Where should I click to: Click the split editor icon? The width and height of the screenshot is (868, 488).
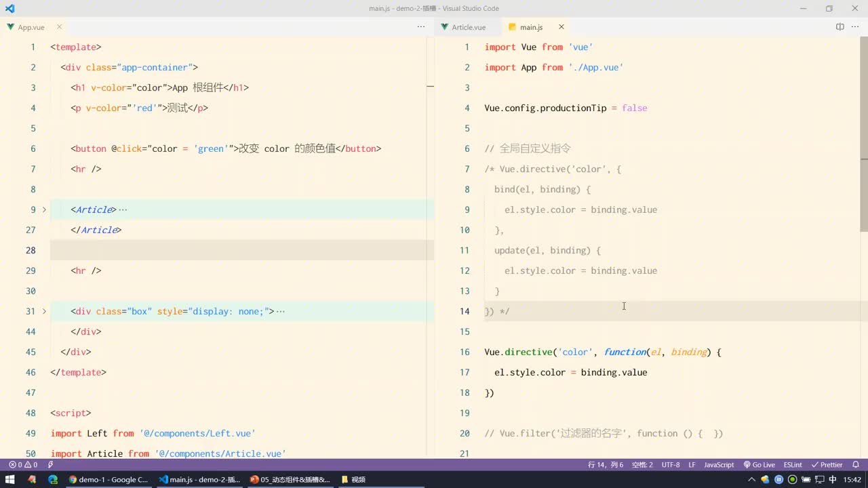tap(840, 27)
